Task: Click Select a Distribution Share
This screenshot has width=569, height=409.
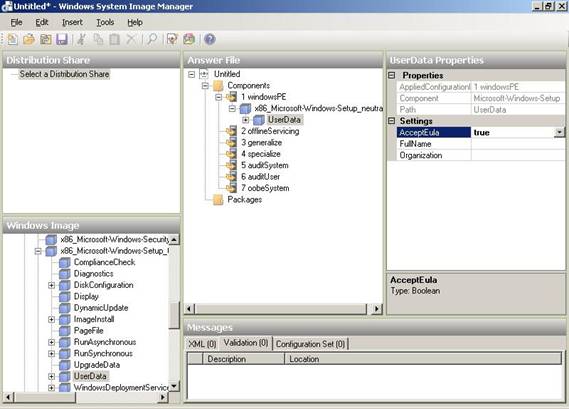Action: pyautogui.click(x=64, y=74)
